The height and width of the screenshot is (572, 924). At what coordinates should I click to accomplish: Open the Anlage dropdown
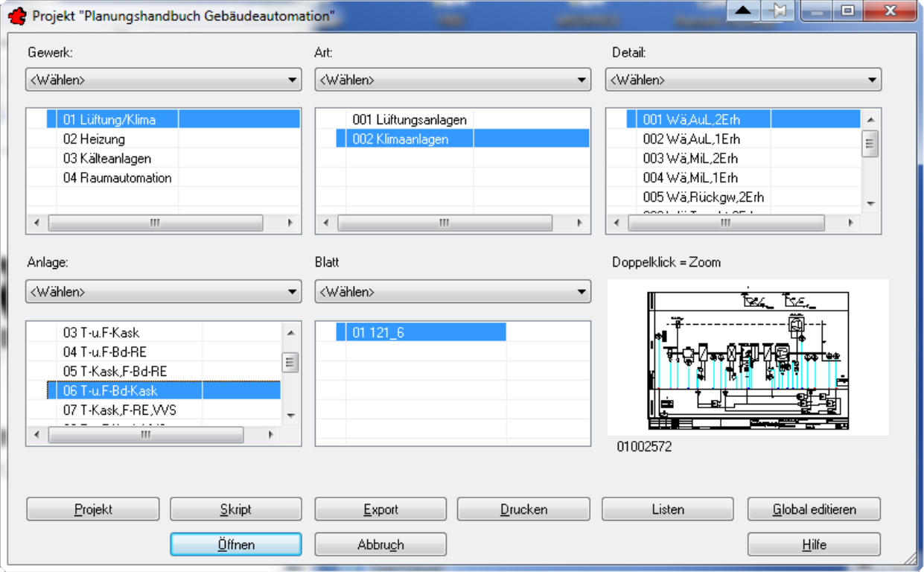(x=163, y=291)
